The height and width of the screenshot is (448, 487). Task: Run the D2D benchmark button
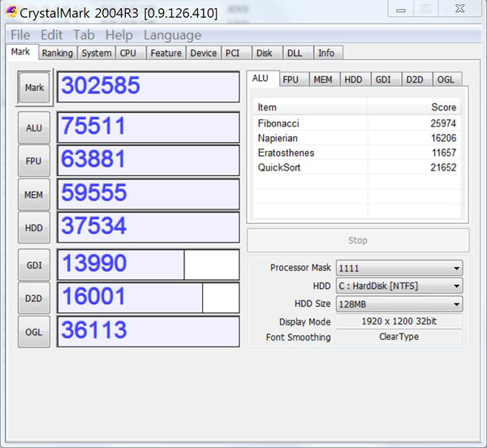[34, 299]
